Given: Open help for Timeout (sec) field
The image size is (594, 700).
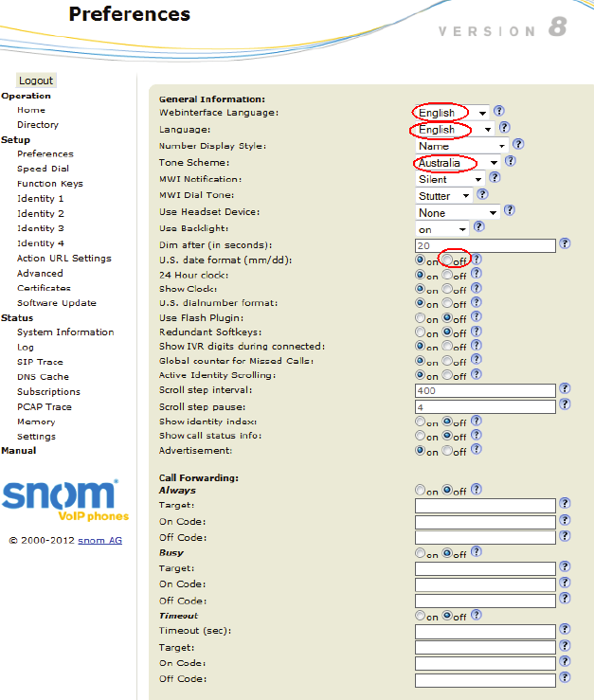Looking at the screenshot, I should [565, 629].
